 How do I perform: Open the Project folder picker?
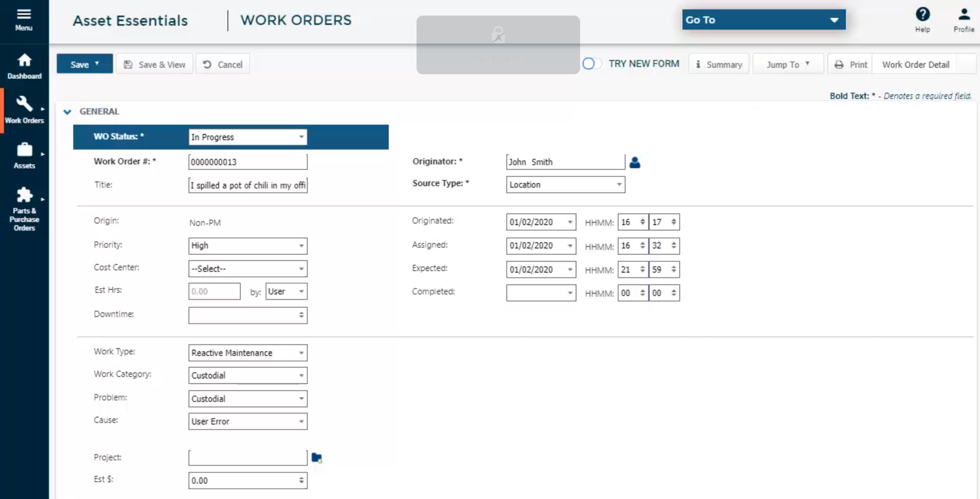click(317, 457)
